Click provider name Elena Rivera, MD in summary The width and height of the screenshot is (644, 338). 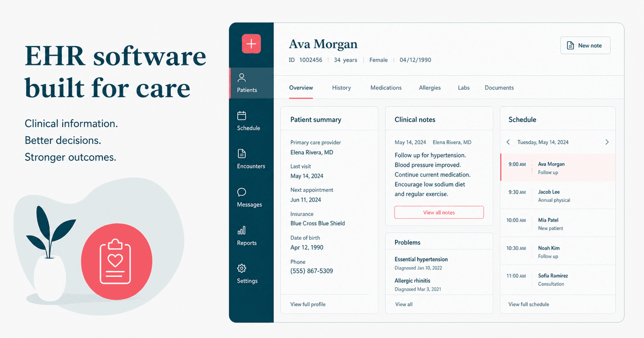312,152
